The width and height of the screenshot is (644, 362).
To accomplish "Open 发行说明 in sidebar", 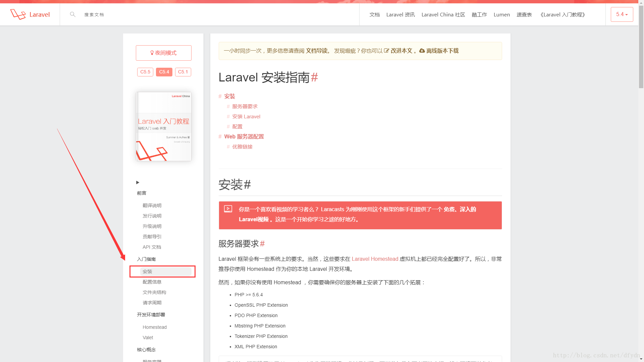I will 152,216.
